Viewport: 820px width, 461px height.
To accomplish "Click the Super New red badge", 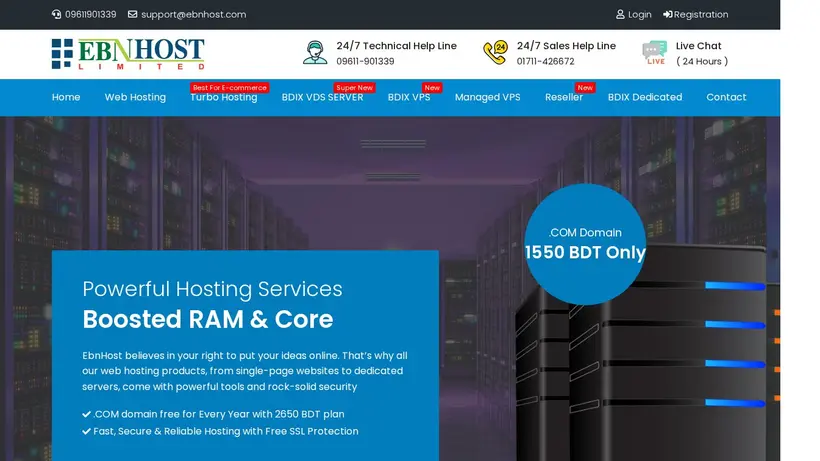I will (x=355, y=88).
